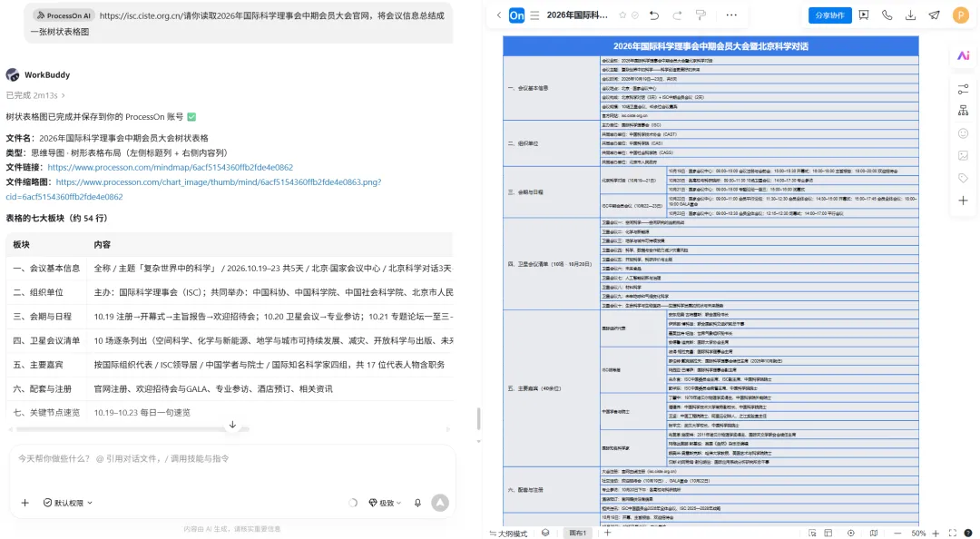Open the style settings slider icon
Viewport: 980px width, 539px height.
[963, 90]
